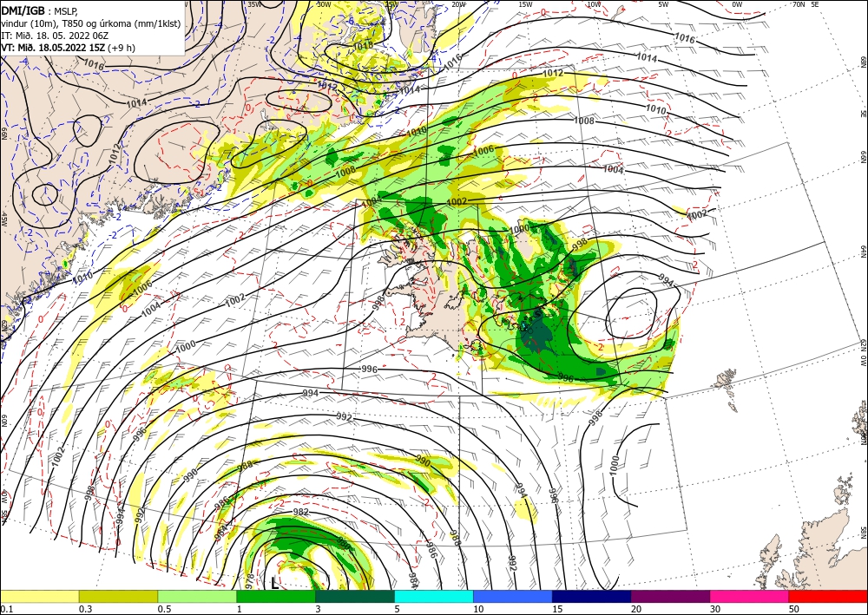Click the '15W' longitude label
The height and width of the screenshot is (615, 868).
click(x=526, y=4)
